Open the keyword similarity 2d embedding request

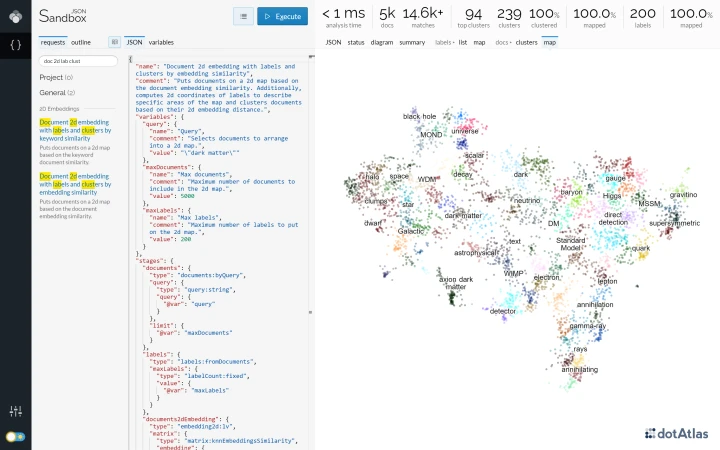[x=75, y=130]
